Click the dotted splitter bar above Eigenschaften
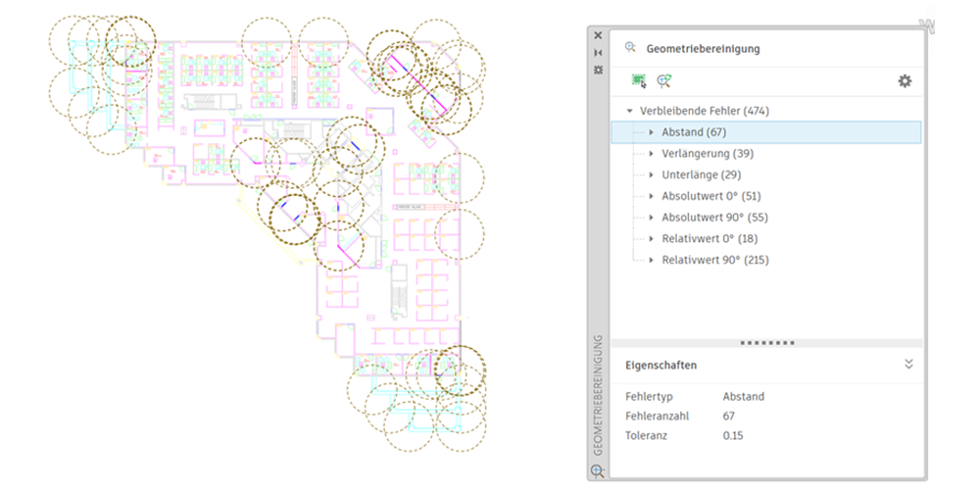The width and height of the screenshot is (980, 490). [765, 343]
